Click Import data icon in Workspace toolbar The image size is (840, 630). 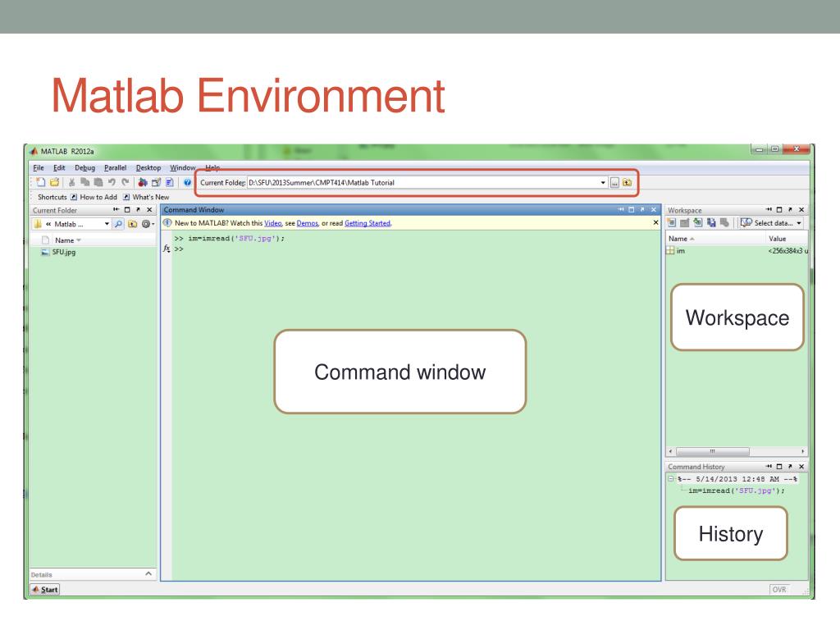(698, 223)
